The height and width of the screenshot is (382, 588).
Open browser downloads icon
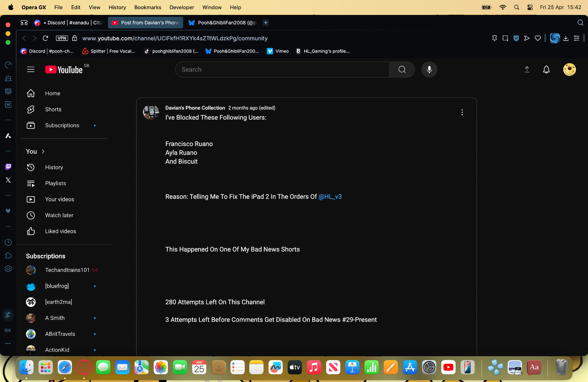(x=566, y=38)
